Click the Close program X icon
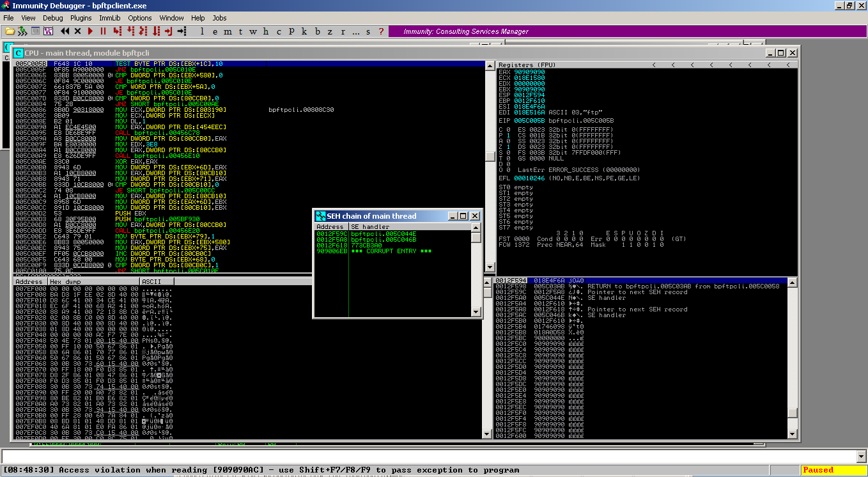The image size is (868, 477). pyautogui.click(x=77, y=31)
